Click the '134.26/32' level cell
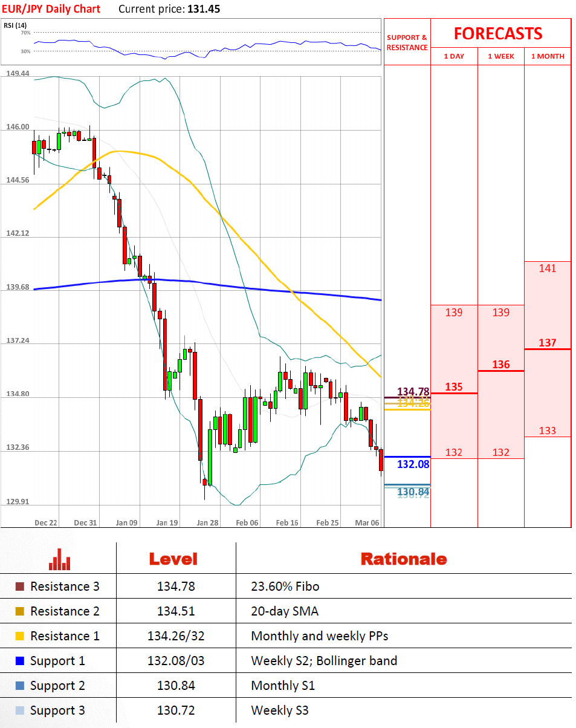Screen dimensions: 576x728 click(176, 636)
